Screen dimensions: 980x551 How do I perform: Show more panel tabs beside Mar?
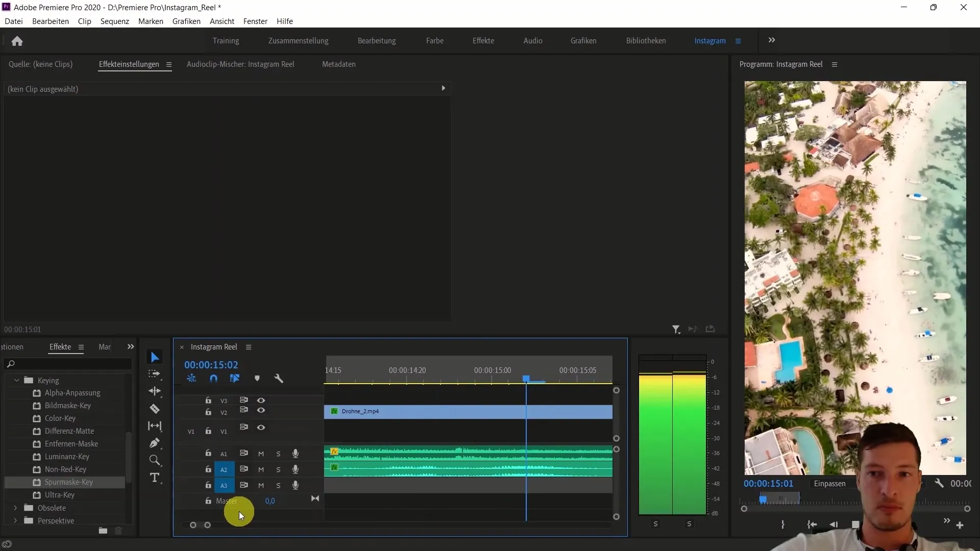(131, 347)
